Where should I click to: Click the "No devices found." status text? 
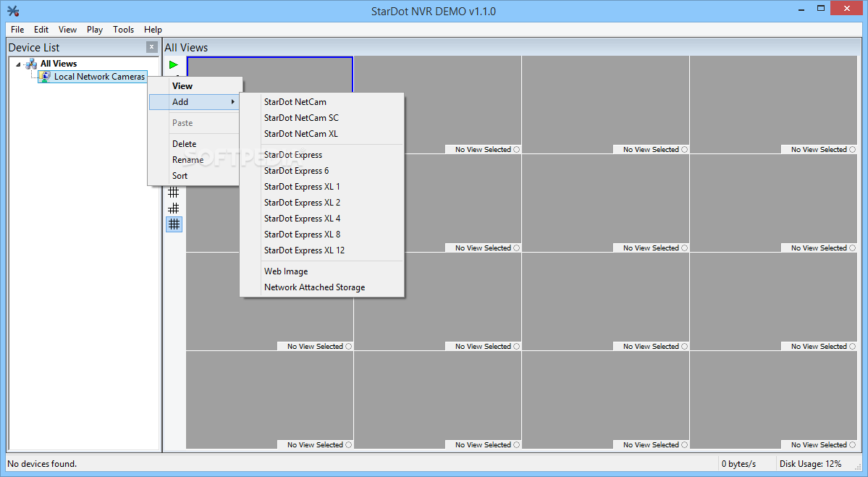pyautogui.click(x=42, y=464)
